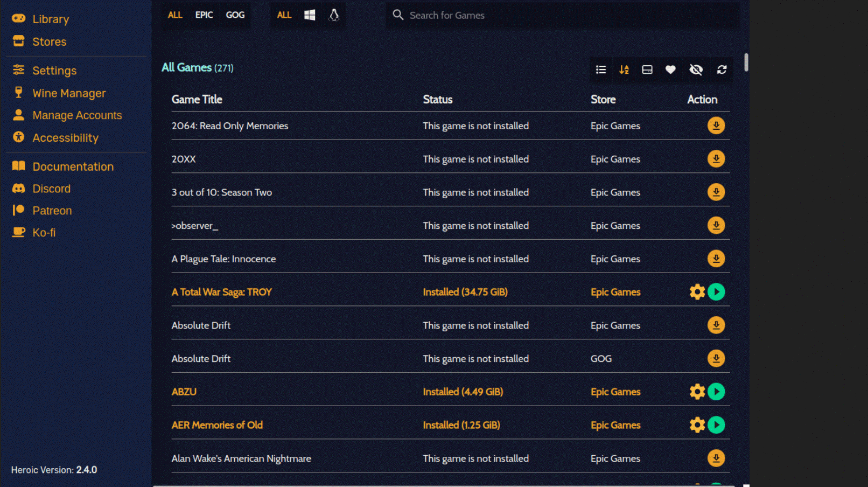Image resolution: width=868 pixels, height=487 pixels.
Task: Click the Wine Manager glass icon
Action: point(19,92)
